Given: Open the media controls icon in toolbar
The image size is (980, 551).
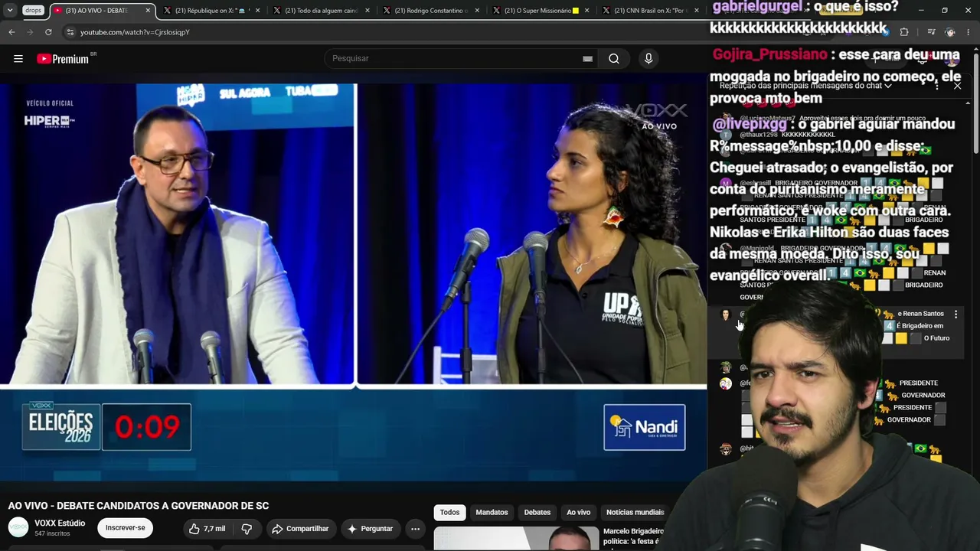Looking at the screenshot, I should (x=931, y=32).
